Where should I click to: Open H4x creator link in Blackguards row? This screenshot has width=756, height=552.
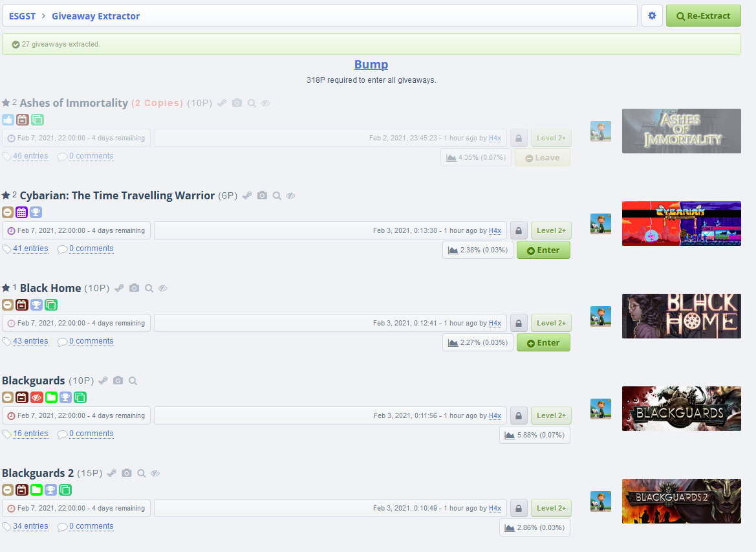(x=495, y=415)
